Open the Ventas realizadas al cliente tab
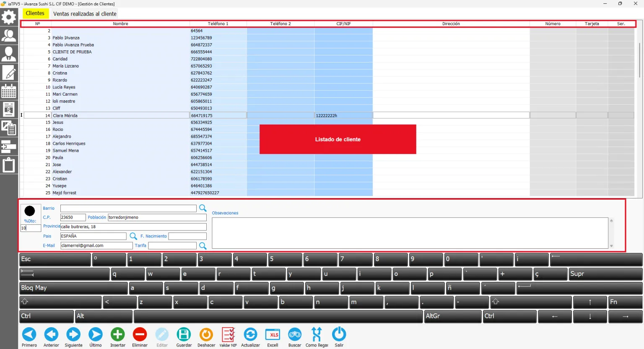The height and width of the screenshot is (349, 644). (85, 14)
